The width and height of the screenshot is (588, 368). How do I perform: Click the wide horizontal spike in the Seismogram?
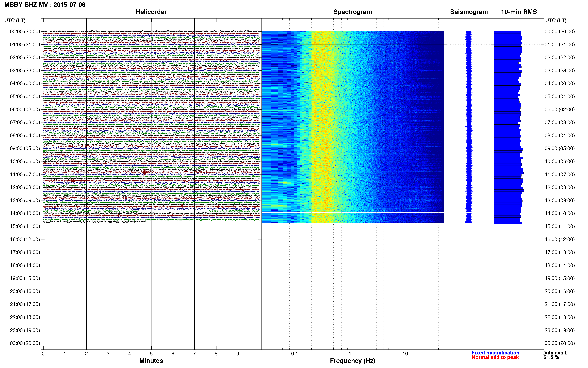pyautogui.click(x=468, y=173)
